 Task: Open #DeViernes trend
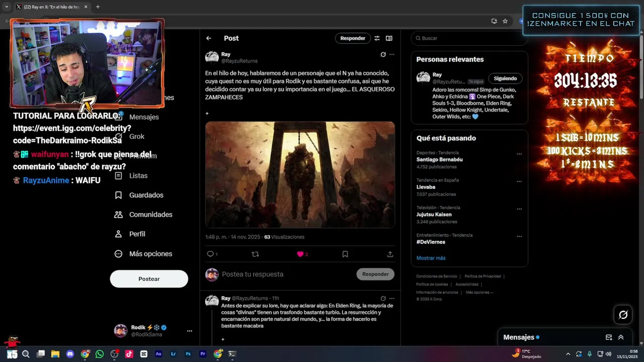[431, 242]
